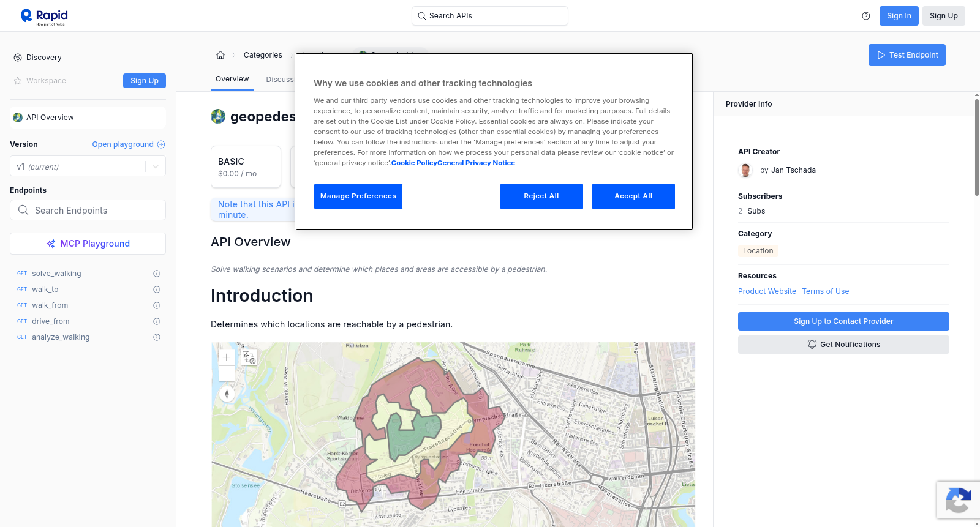The height and width of the screenshot is (527, 980).
Task: Open the drive_from endpoint
Action: [51, 321]
